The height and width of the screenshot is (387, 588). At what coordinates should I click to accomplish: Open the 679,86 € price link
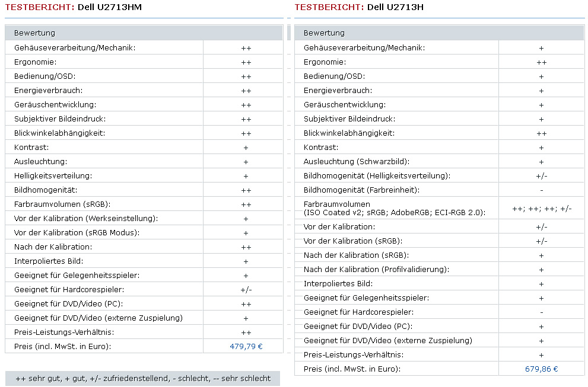(x=541, y=369)
